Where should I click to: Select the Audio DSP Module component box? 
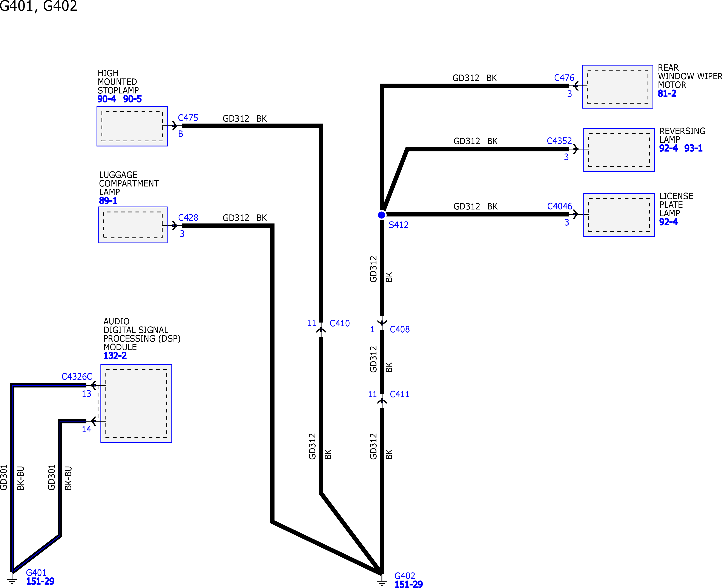click(x=136, y=403)
